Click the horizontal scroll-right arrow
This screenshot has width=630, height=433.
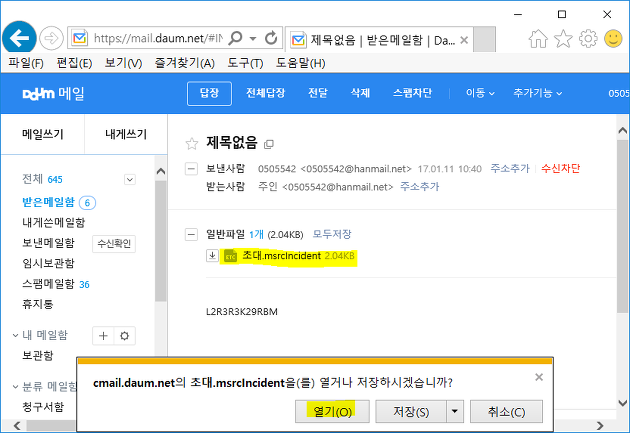pos(600,426)
